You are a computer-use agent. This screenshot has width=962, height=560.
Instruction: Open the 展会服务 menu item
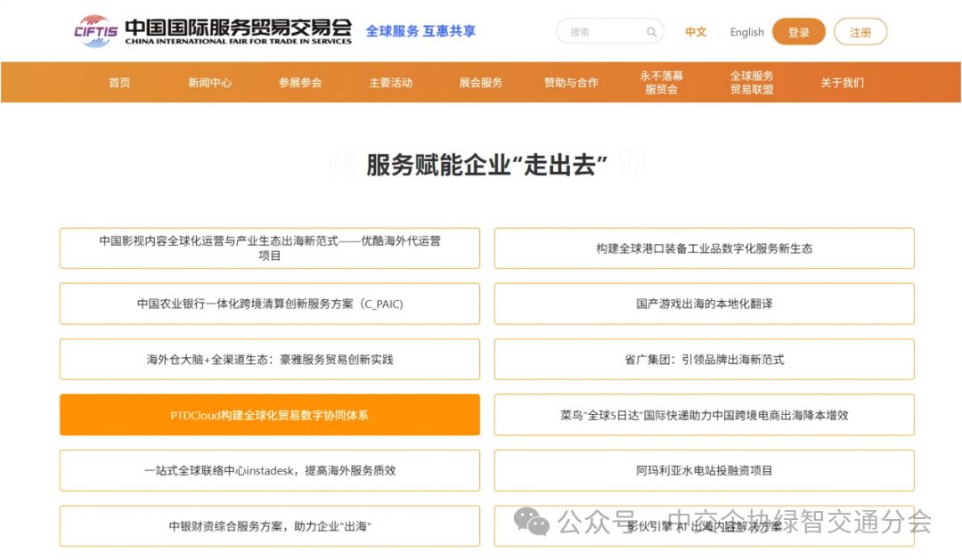(x=481, y=83)
